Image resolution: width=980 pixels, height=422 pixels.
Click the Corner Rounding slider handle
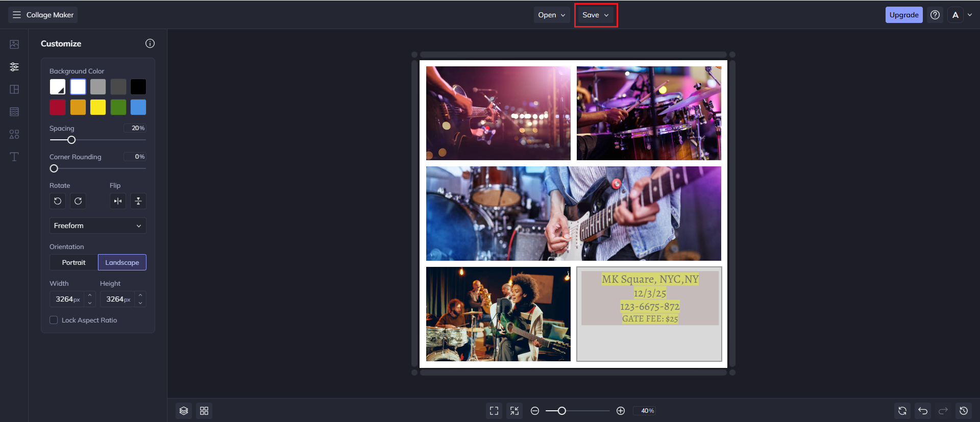tap(54, 168)
